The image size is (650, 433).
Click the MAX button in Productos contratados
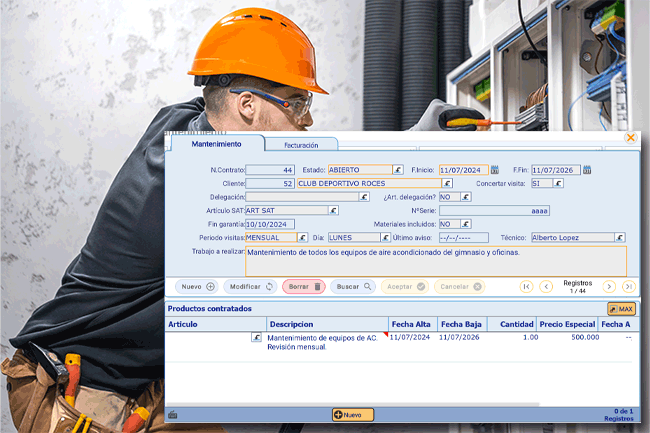pyautogui.click(x=621, y=309)
